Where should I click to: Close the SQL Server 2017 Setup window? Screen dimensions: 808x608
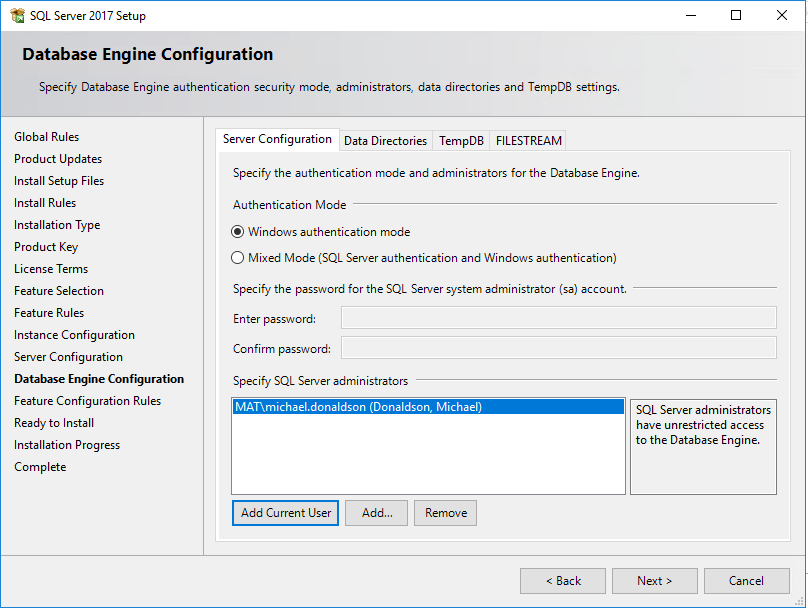pyautogui.click(x=782, y=16)
